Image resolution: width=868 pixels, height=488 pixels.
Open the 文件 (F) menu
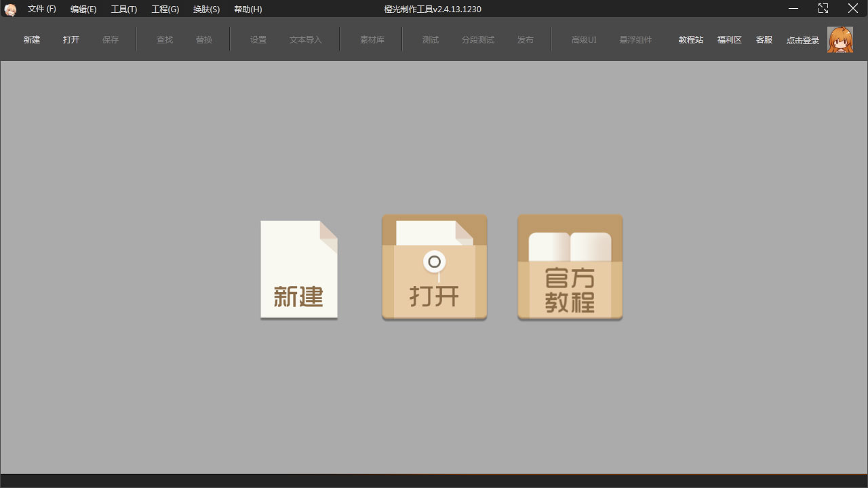tap(41, 9)
